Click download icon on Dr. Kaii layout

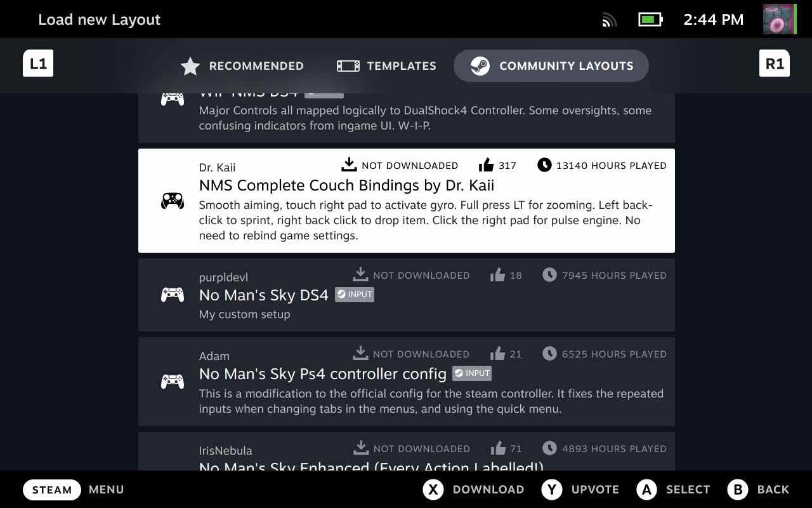coord(349,165)
